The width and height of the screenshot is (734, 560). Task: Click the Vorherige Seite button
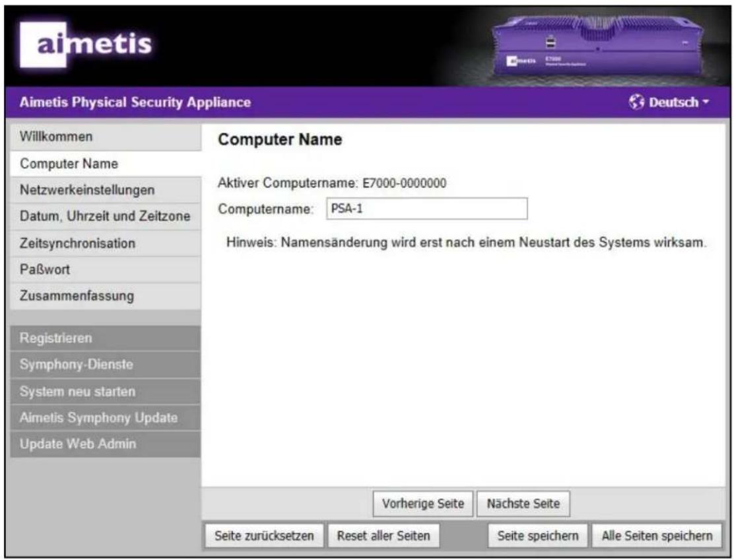(x=423, y=504)
